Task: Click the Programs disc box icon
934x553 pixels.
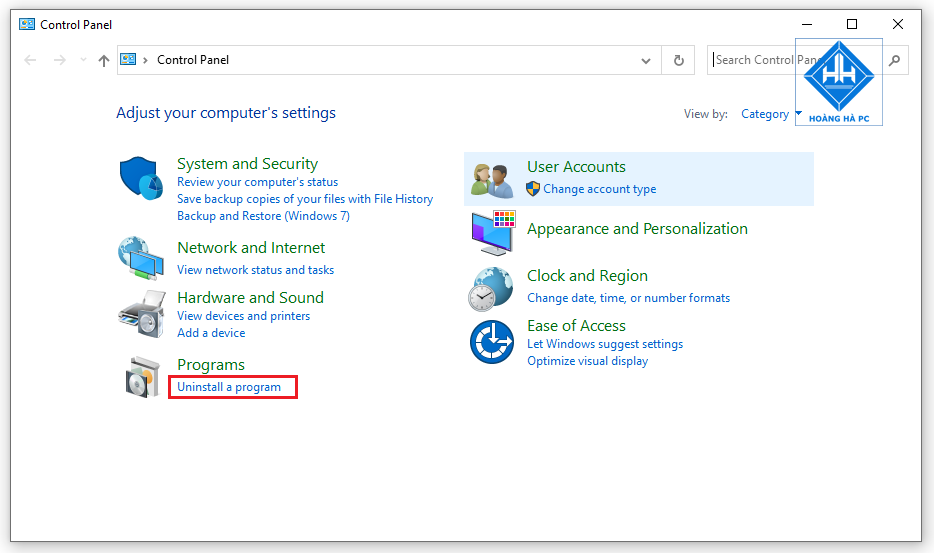Action: pyautogui.click(x=143, y=377)
